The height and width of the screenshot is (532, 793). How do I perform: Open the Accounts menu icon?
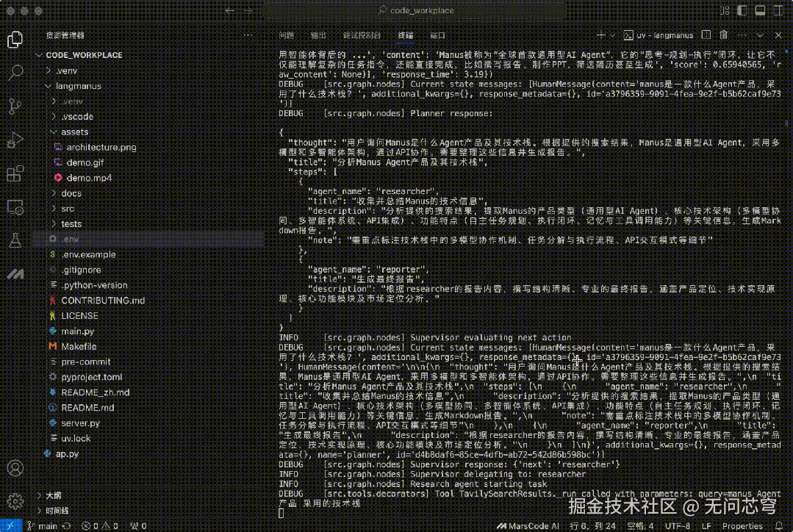tap(15, 468)
